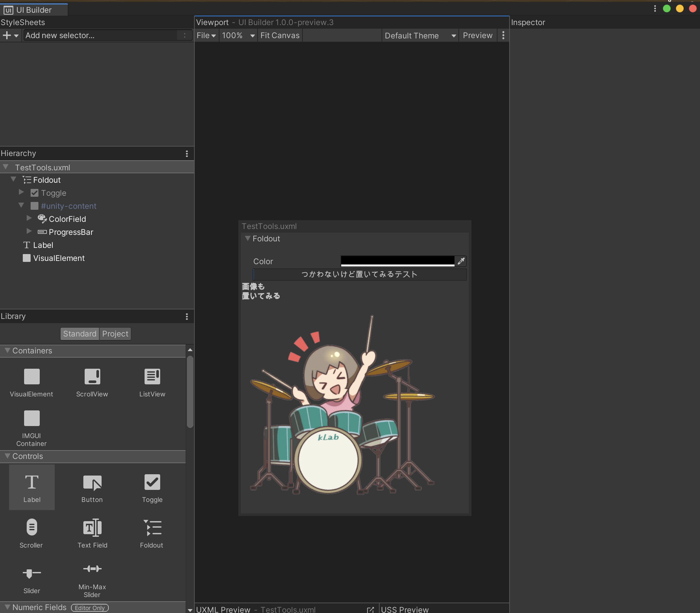Open the 100% zoom dropdown
The height and width of the screenshot is (613, 700).
[x=238, y=36]
